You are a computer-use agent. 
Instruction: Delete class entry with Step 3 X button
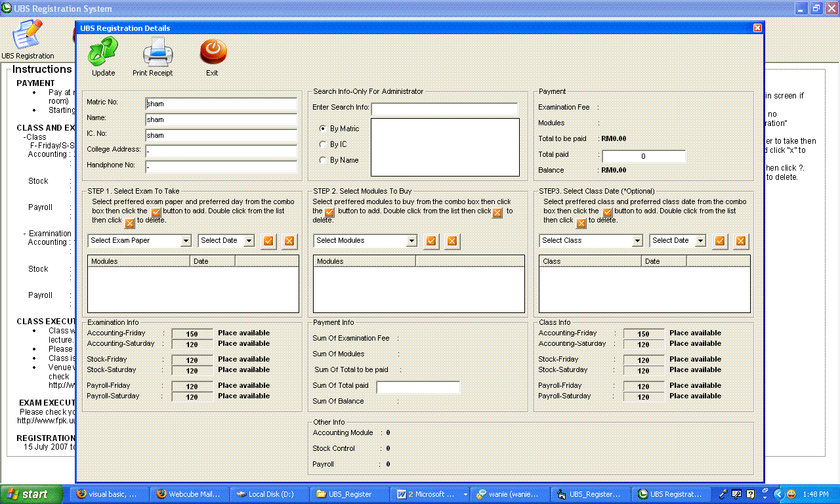point(741,241)
